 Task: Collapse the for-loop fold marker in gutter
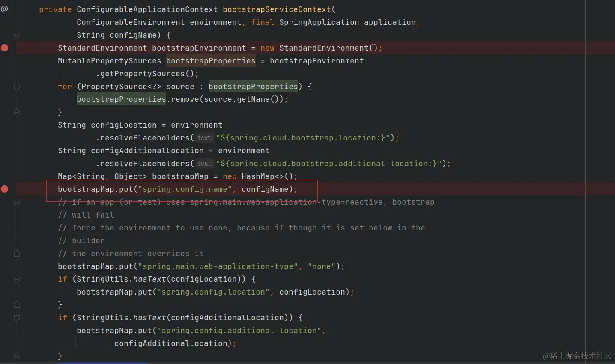tap(17, 87)
